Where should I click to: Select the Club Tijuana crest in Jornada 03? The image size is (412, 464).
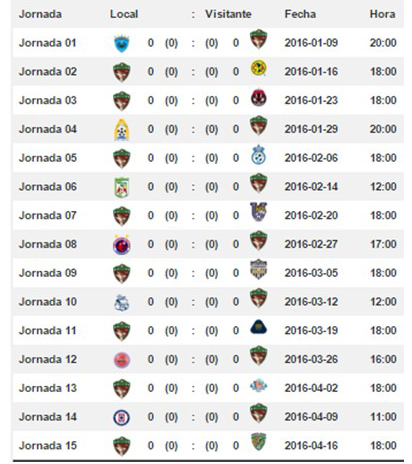[x=258, y=98]
